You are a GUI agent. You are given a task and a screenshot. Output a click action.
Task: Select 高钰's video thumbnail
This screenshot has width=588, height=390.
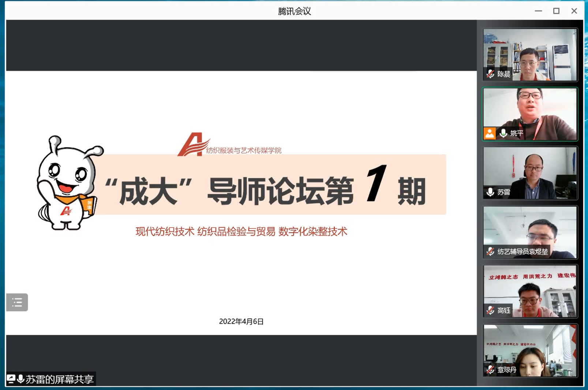click(530, 291)
